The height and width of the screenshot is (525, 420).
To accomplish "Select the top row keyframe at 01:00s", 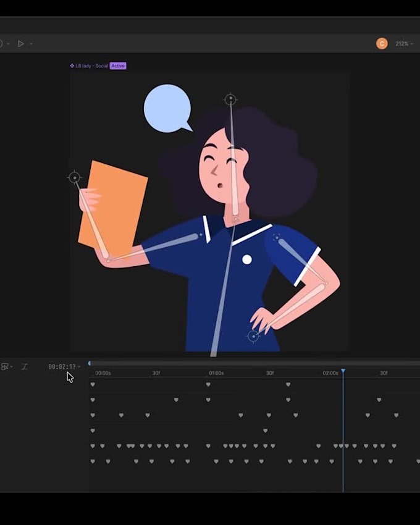I will [208, 384].
